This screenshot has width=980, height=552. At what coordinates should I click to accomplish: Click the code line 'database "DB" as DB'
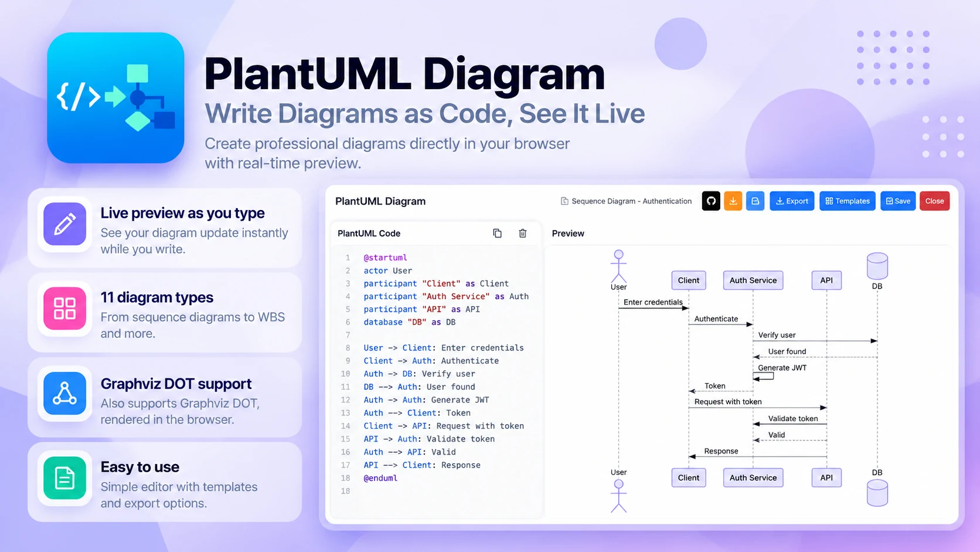click(x=409, y=322)
